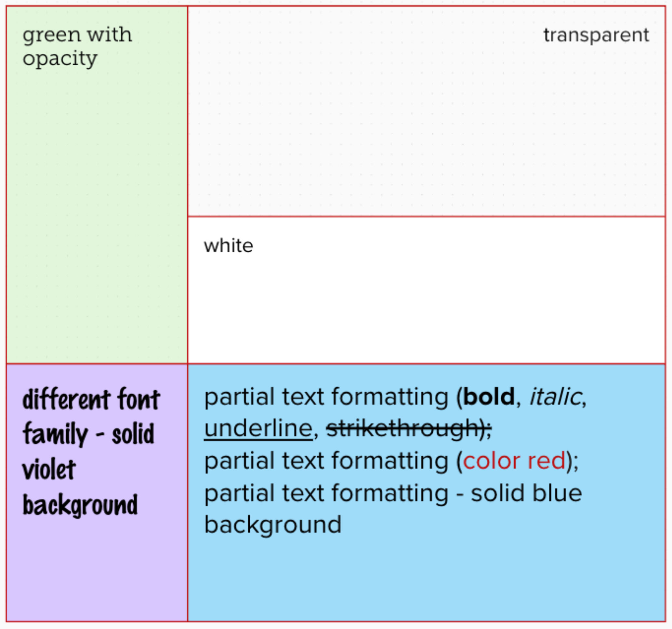Click "family - solid" in the violet cell

(x=88, y=435)
